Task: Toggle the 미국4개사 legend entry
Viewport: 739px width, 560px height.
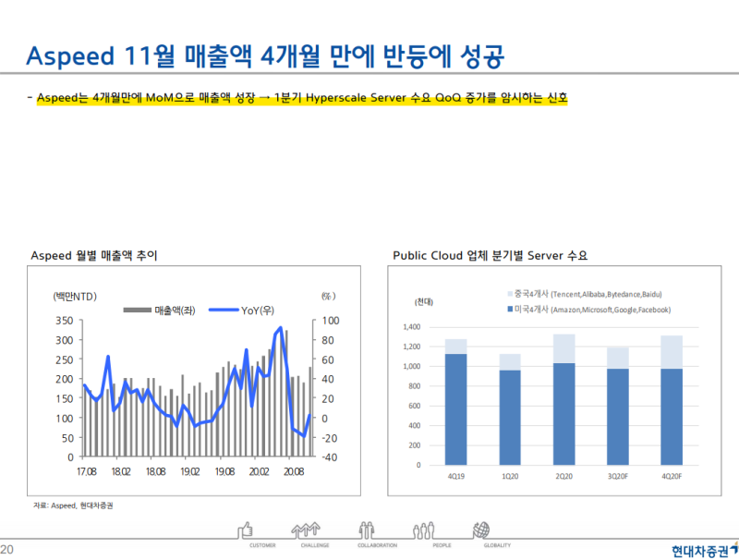Action: [x=511, y=309]
